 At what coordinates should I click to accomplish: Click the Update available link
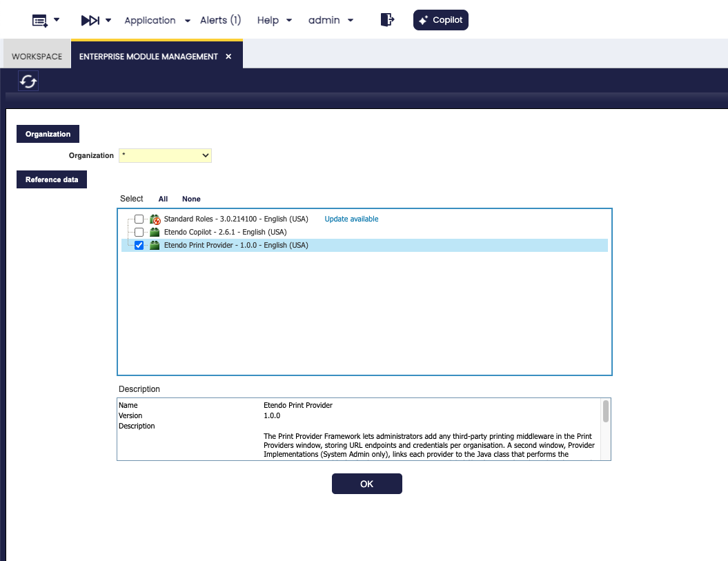tap(351, 219)
